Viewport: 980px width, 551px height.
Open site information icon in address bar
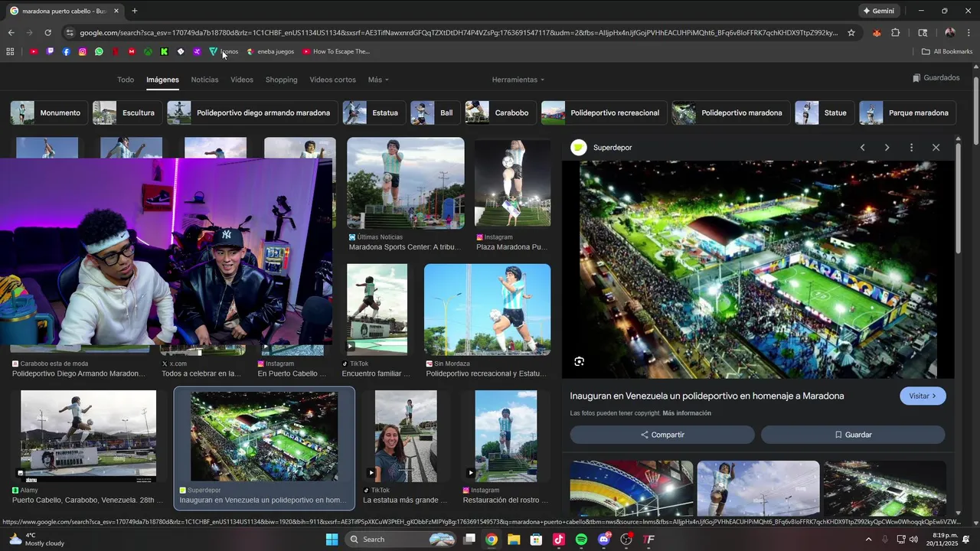tap(70, 33)
